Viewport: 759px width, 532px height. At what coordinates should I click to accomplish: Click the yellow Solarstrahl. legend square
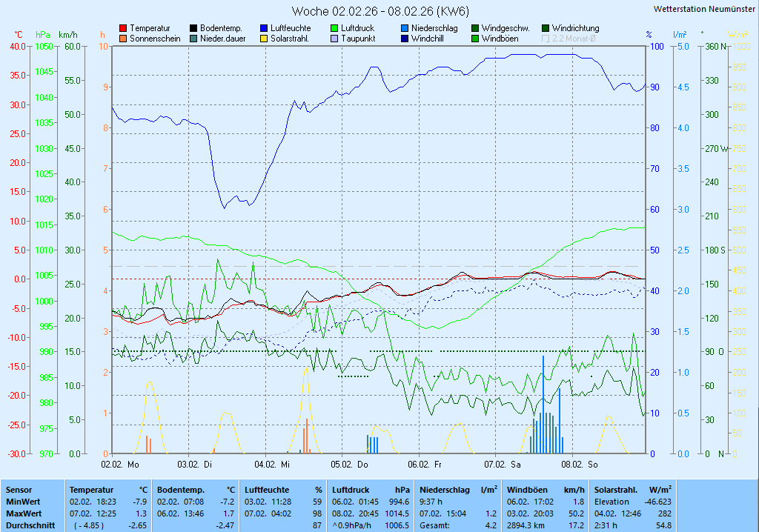pyautogui.click(x=264, y=39)
